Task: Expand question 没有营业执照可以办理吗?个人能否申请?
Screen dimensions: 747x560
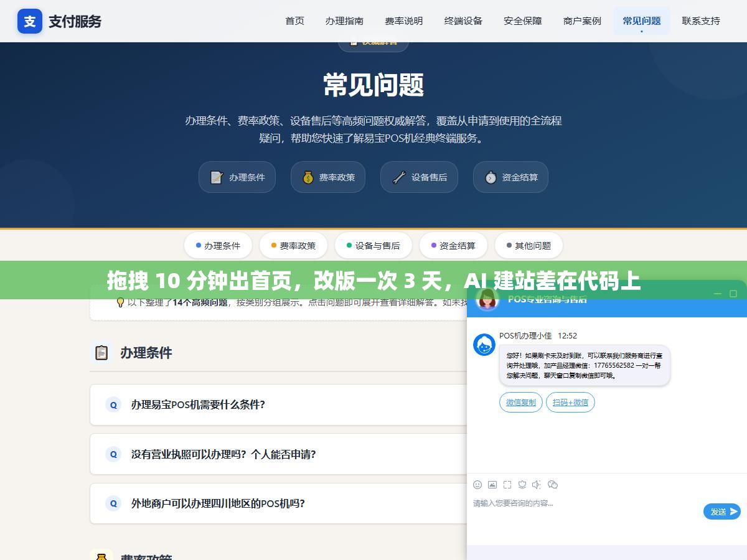Action: tap(279, 454)
